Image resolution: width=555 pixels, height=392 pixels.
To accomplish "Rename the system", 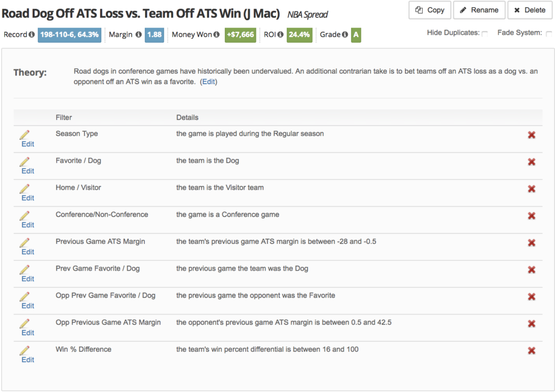I will coord(479,10).
